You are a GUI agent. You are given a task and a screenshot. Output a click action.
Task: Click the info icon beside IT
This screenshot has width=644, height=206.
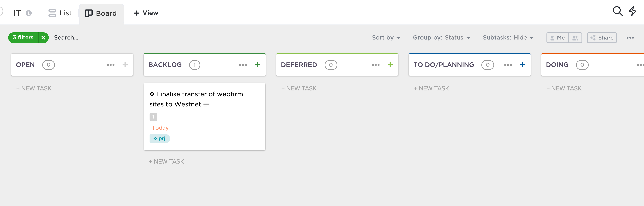(x=29, y=13)
